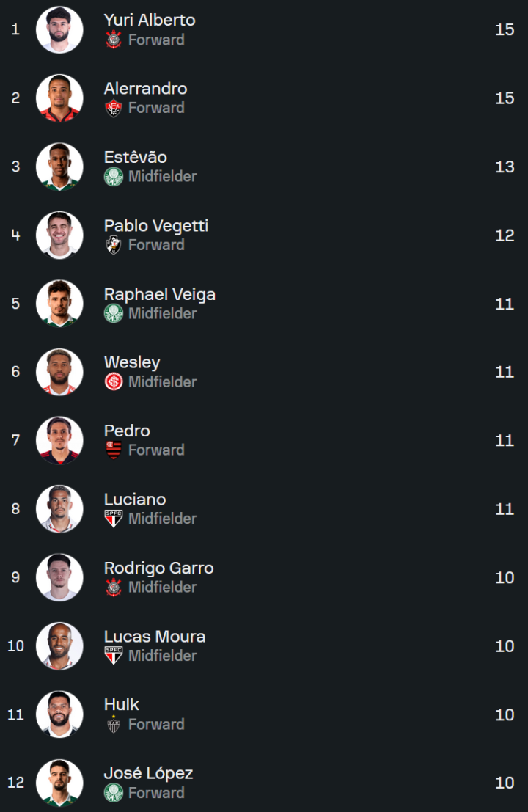Viewport: 528px width, 812px height.
Task: Select Lucas Moura's profile picture
Action: [x=59, y=645]
